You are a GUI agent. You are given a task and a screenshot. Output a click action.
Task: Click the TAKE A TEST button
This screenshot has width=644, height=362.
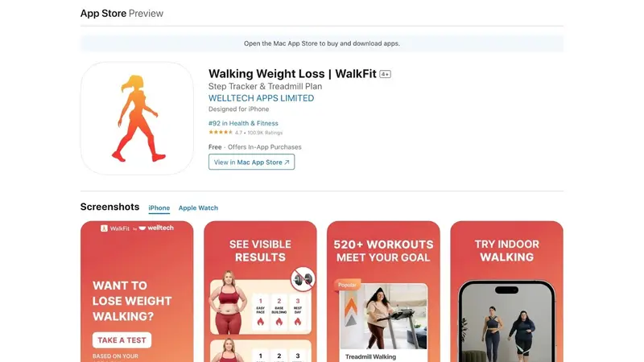point(122,340)
